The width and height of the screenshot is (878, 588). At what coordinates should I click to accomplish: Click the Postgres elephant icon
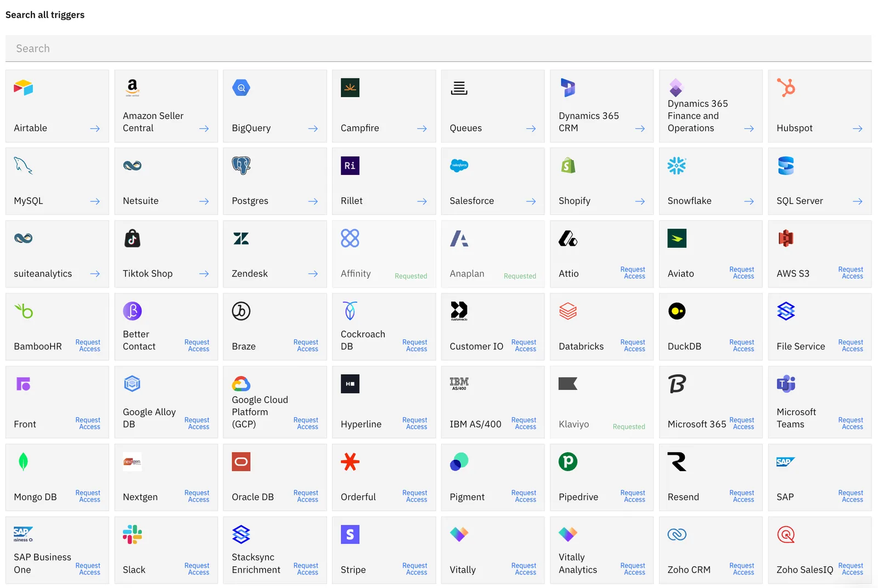click(241, 166)
